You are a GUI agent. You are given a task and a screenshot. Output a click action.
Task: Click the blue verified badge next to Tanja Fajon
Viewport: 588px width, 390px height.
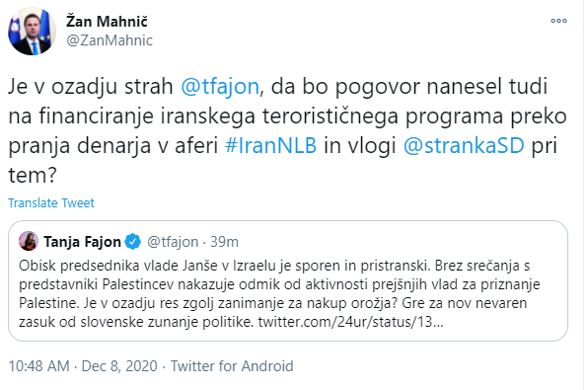tap(133, 242)
